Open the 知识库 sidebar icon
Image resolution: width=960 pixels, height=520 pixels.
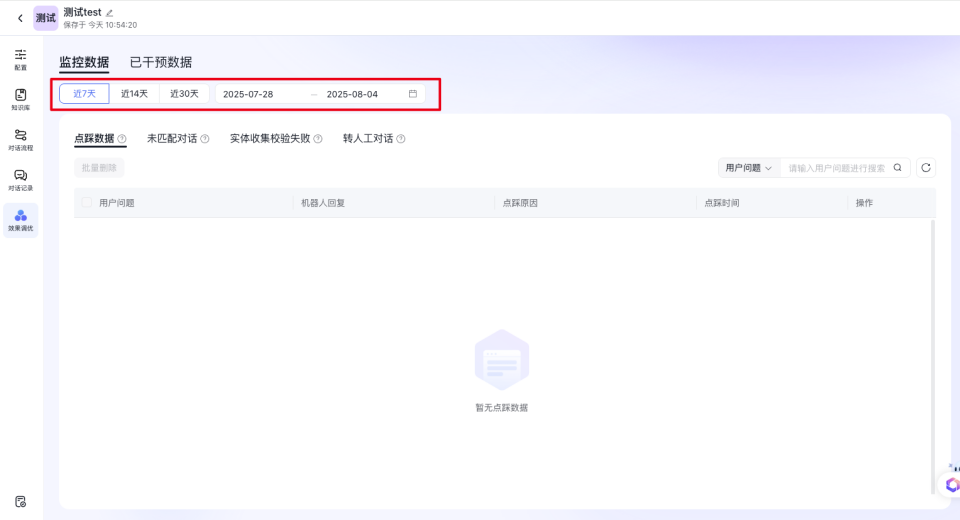[21, 96]
